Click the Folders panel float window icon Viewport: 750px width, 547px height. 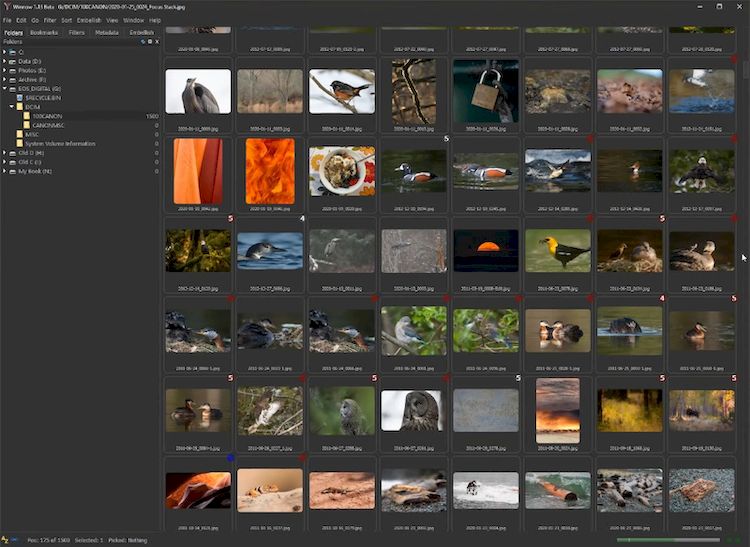coord(149,42)
